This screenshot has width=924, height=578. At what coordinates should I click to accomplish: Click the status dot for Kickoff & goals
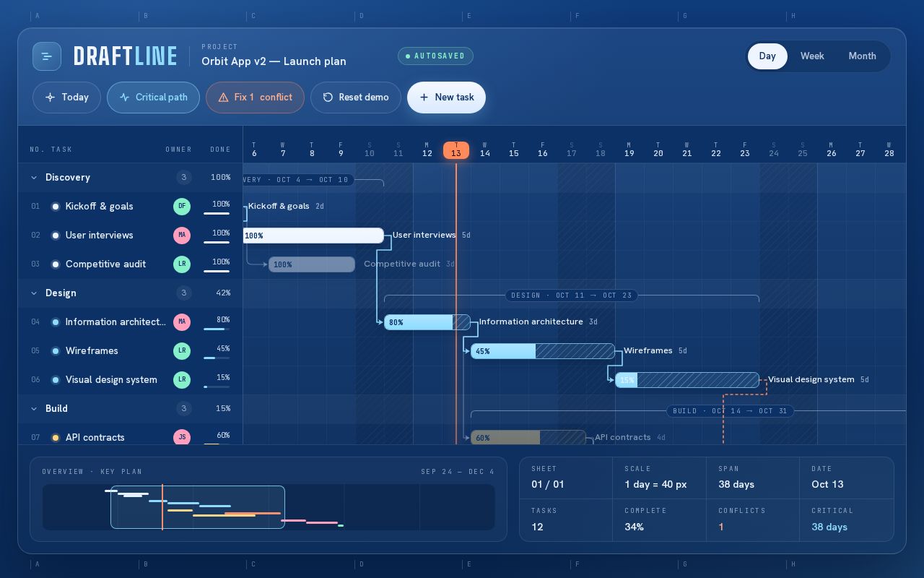[x=56, y=207]
